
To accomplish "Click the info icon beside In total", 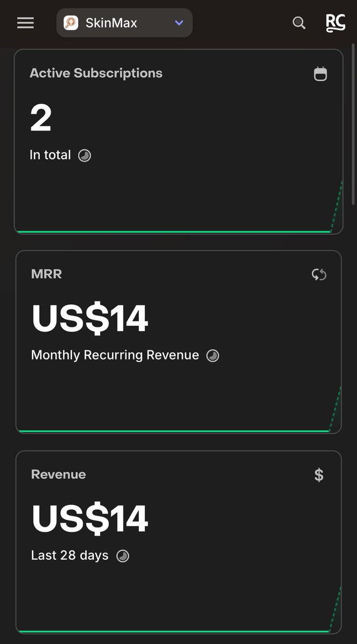I will 85,156.
